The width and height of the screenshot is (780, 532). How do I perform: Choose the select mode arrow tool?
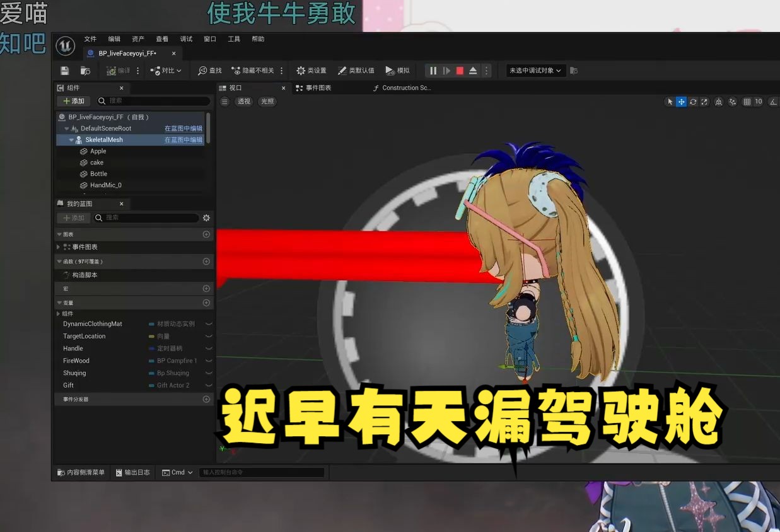point(670,101)
